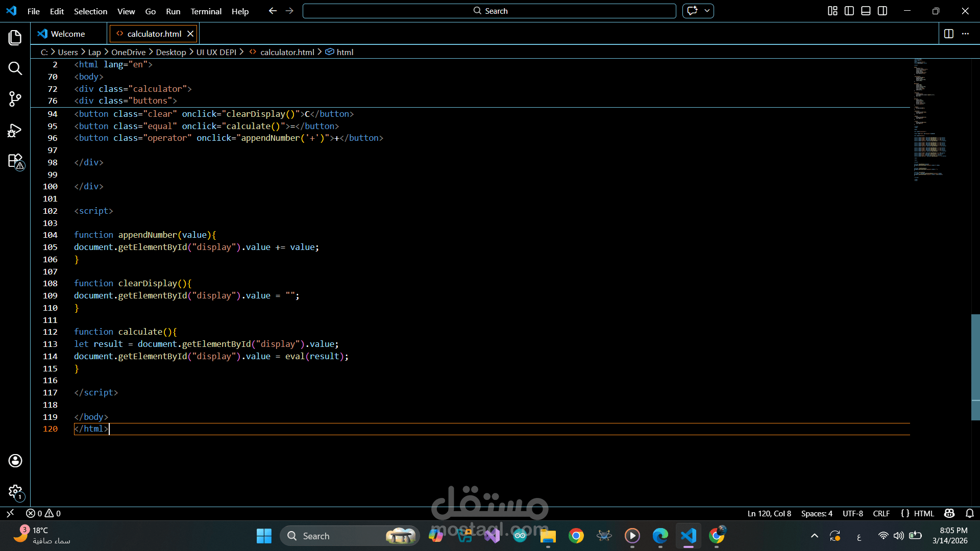The height and width of the screenshot is (551, 980).
Task: Open the Terminal menu
Action: tap(206, 11)
